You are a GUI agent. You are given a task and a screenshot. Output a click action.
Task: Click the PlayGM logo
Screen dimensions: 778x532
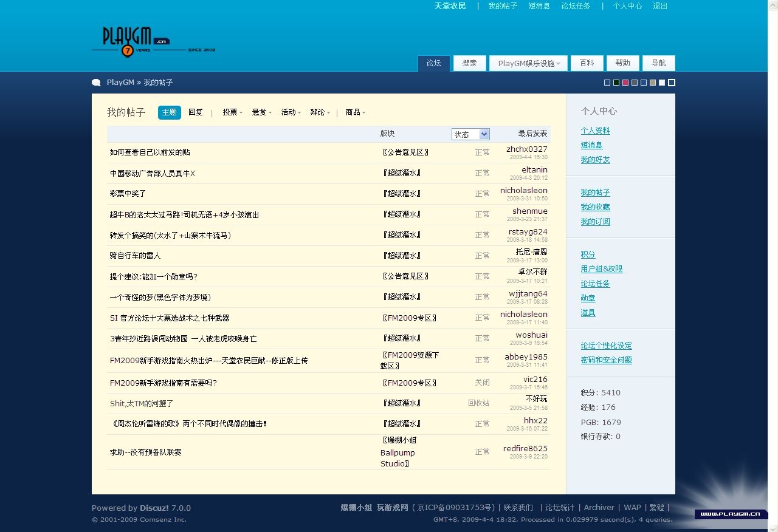pyautogui.click(x=153, y=41)
